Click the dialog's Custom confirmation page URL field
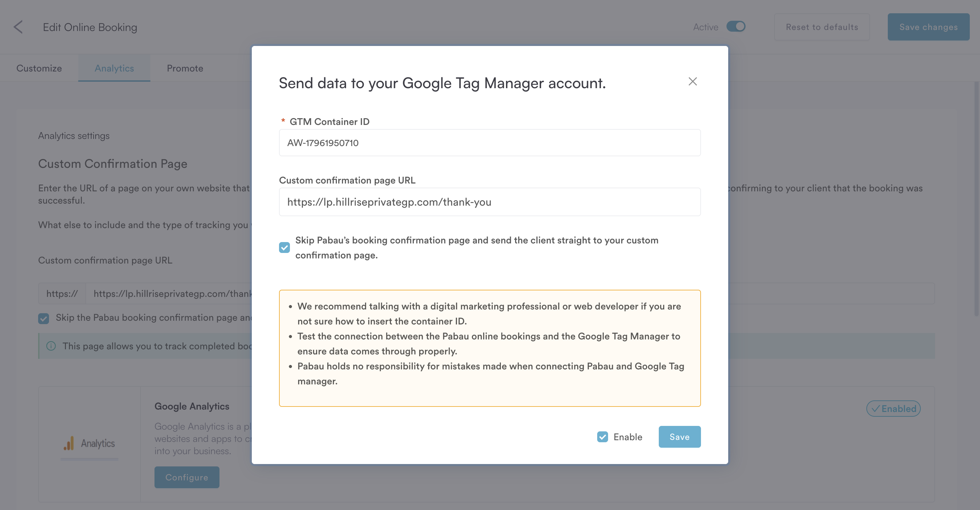The image size is (980, 510). (x=490, y=202)
